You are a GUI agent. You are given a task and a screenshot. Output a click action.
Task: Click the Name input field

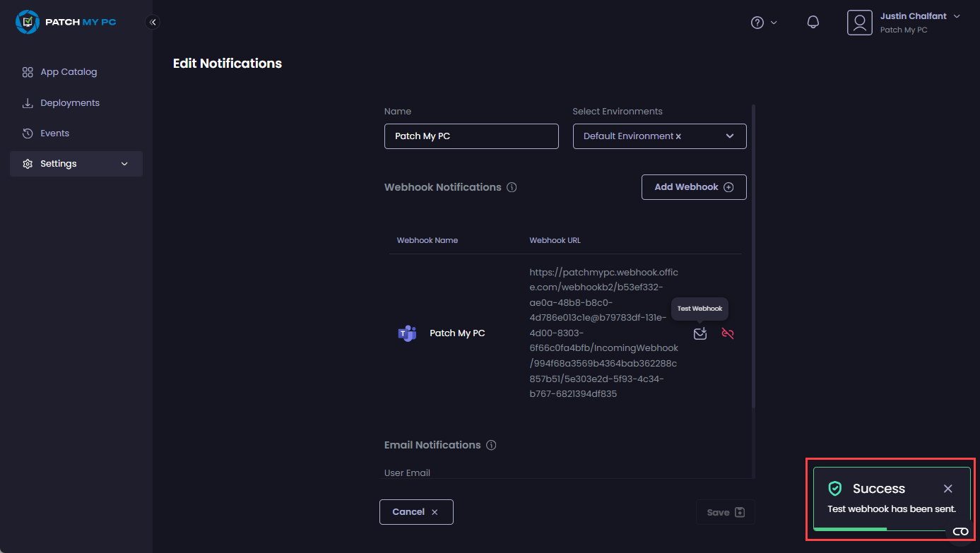click(x=471, y=136)
